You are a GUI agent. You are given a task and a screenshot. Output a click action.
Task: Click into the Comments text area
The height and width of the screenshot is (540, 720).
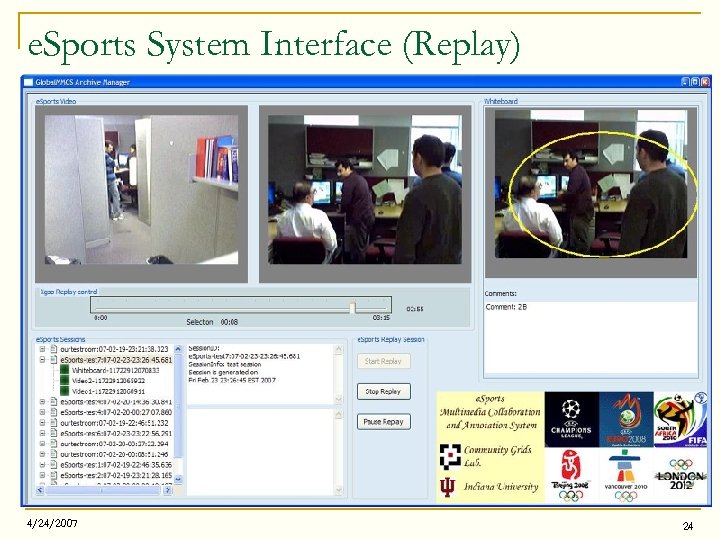[591, 338]
